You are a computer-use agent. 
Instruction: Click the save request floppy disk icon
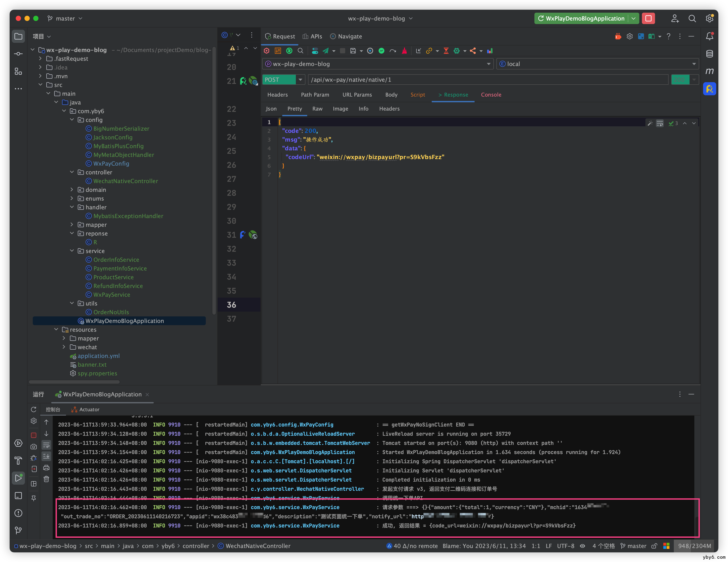[353, 51]
